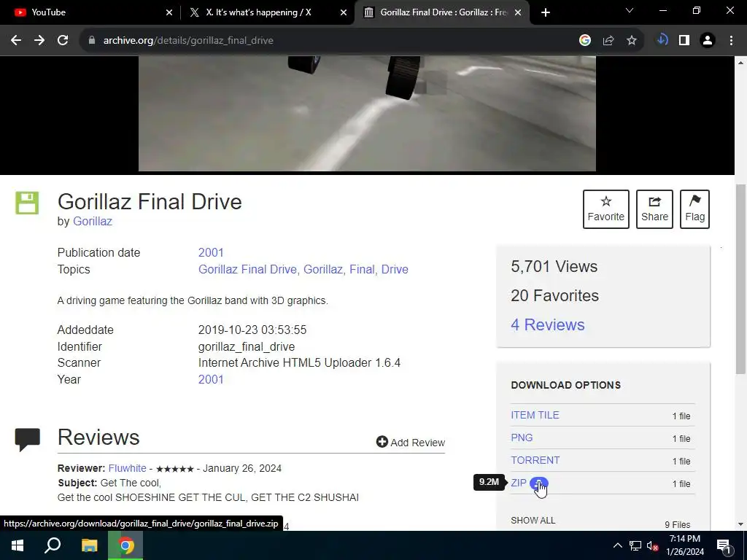Download the PNG file
The image size is (747, 560).
coord(522,437)
